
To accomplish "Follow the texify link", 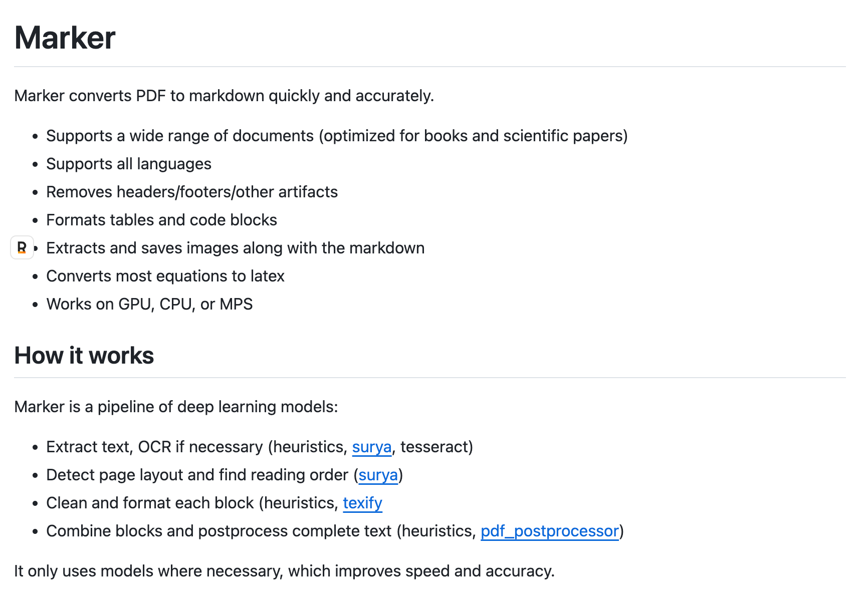I will click(362, 503).
